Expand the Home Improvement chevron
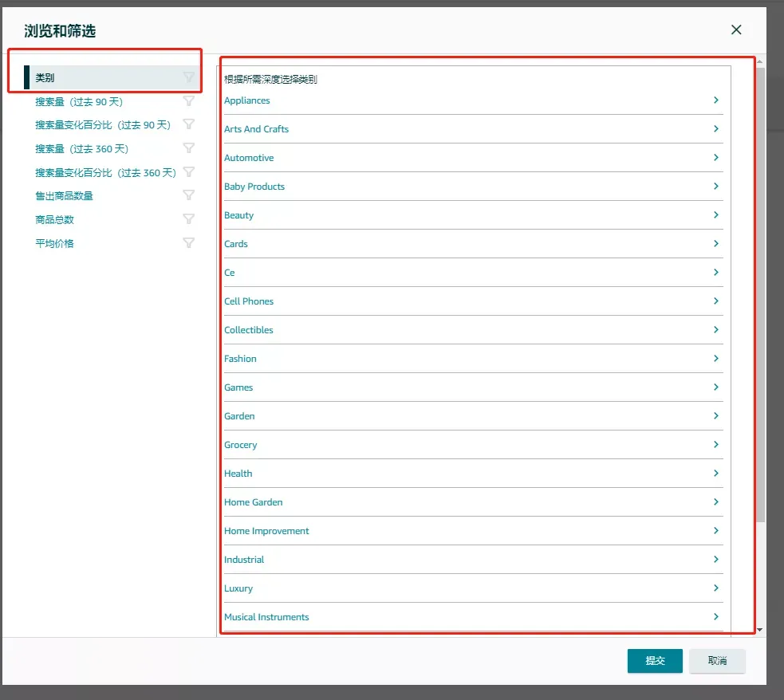 tap(716, 531)
